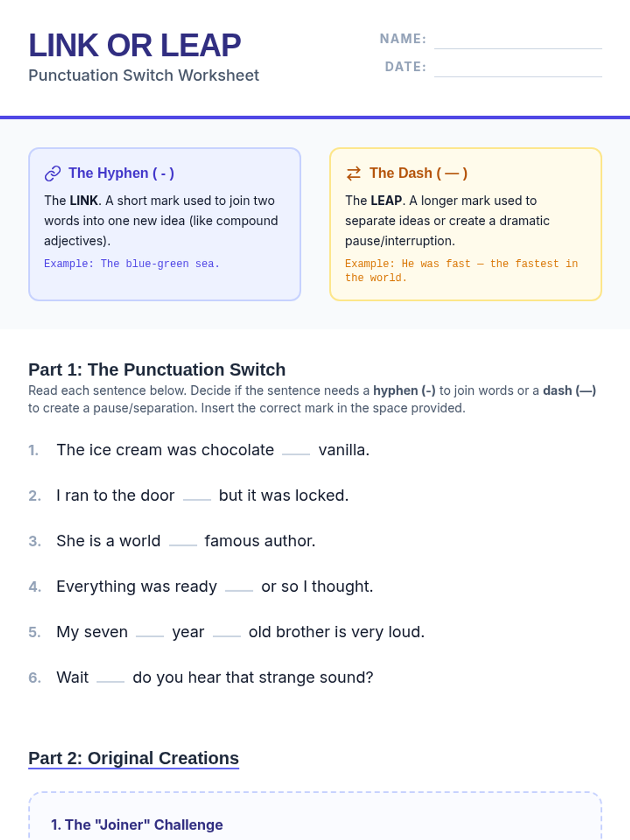Click the blue-green sea example text
Viewport: 630px width, 840px height.
point(132,264)
